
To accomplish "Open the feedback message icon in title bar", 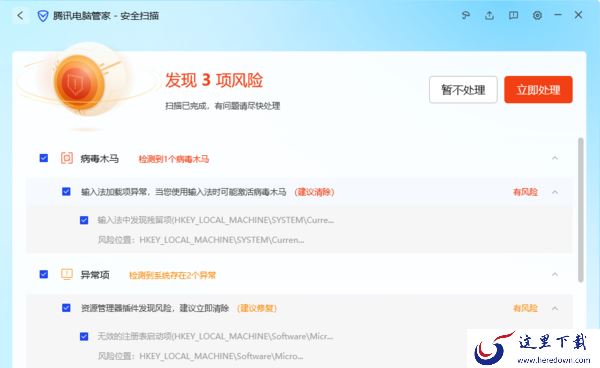I will [x=513, y=15].
